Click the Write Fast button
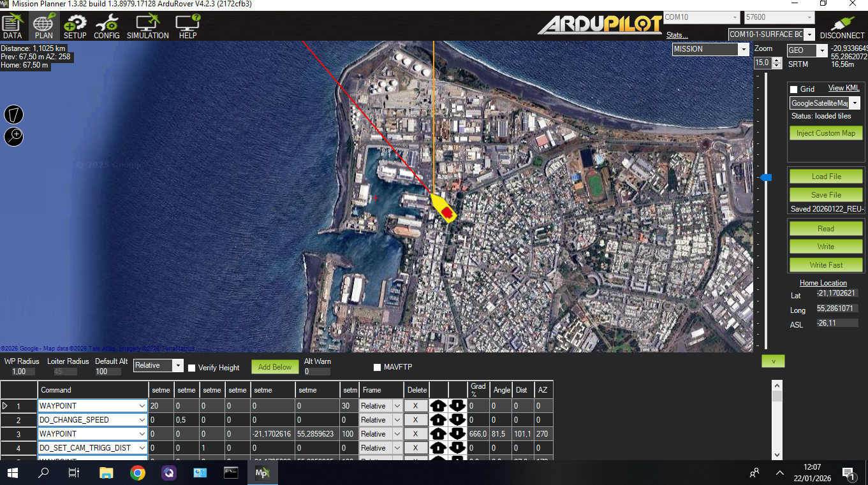This screenshot has width=868, height=485. pyautogui.click(x=825, y=264)
